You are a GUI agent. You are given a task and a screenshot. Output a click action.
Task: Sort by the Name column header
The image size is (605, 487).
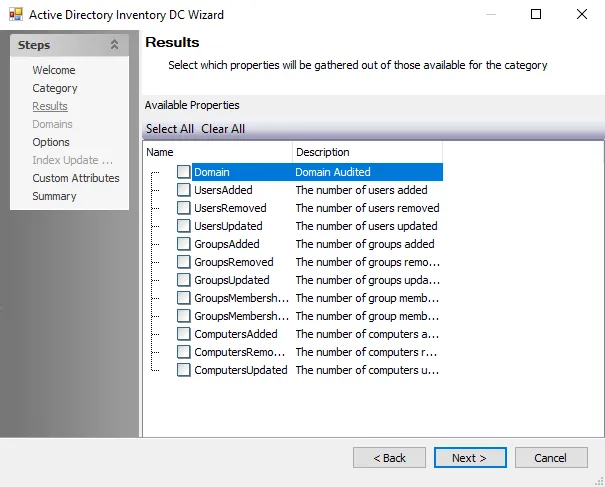(218, 152)
